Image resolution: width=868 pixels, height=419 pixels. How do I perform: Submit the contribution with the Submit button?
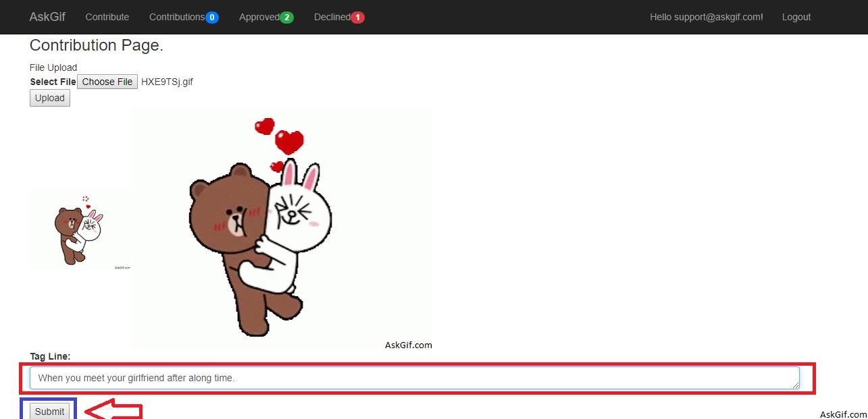click(x=49, y=411)
